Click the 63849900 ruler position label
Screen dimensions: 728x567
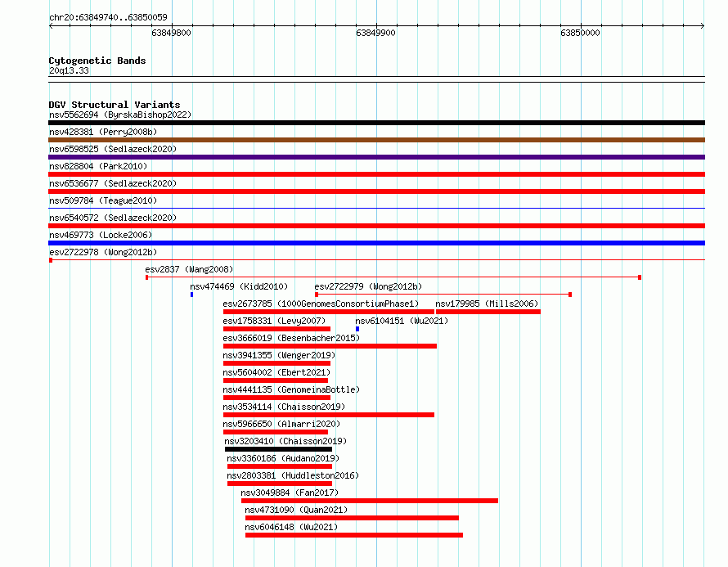click(375, 33)
